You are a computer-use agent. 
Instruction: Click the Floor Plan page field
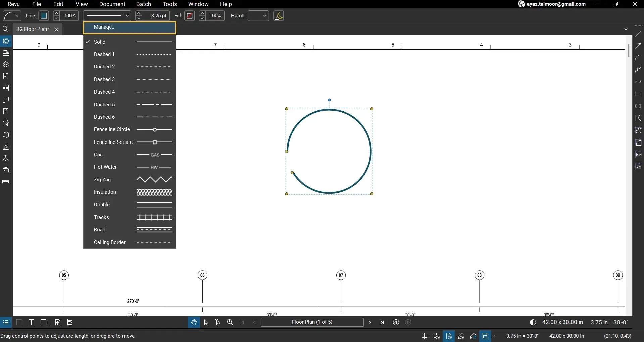[312, 322]
